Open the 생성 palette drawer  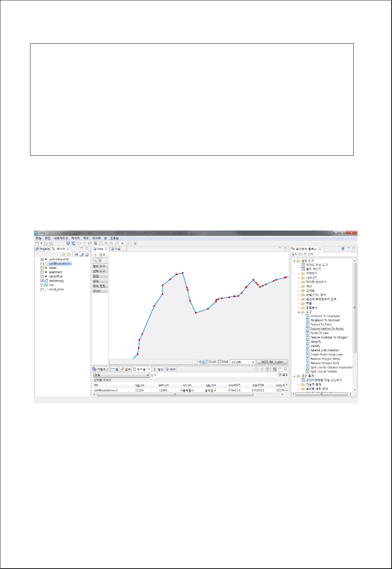pyautogui.click(x=100, y=281)
